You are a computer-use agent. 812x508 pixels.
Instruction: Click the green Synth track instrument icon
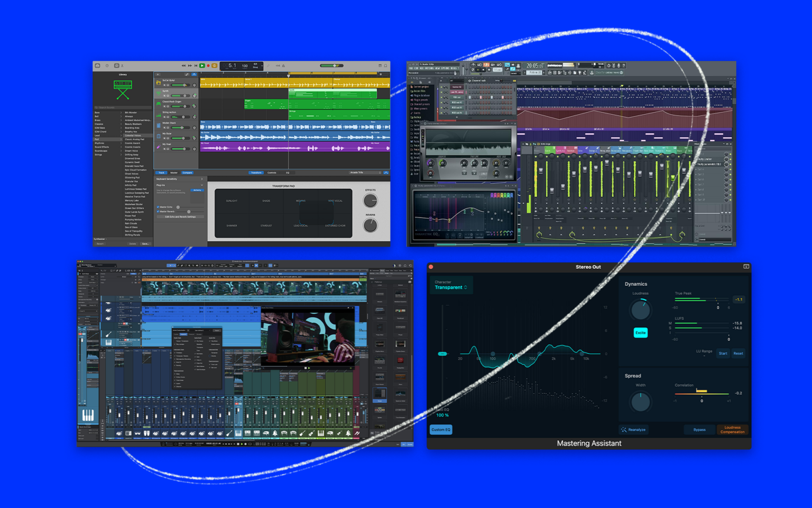[159, 94]
